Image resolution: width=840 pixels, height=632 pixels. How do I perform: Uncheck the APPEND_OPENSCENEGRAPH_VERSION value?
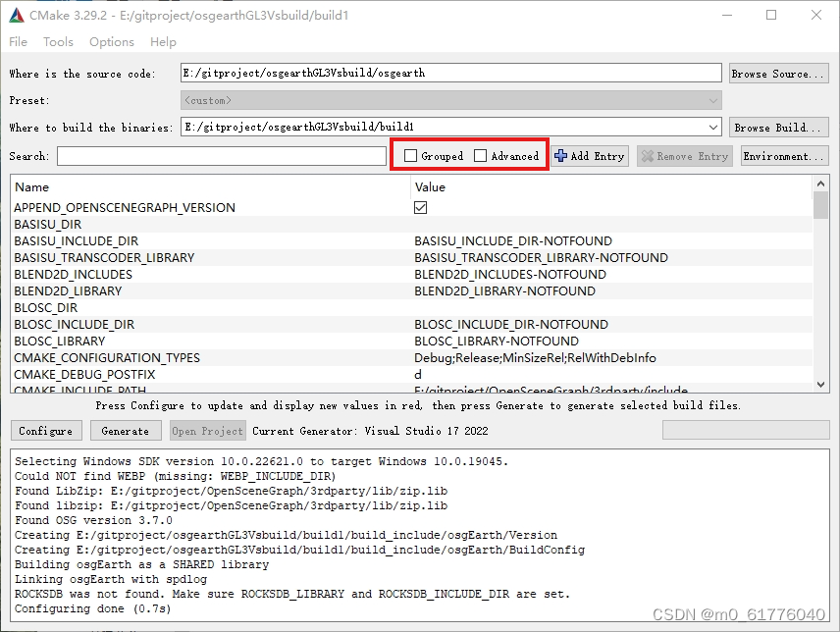(420, 207)
